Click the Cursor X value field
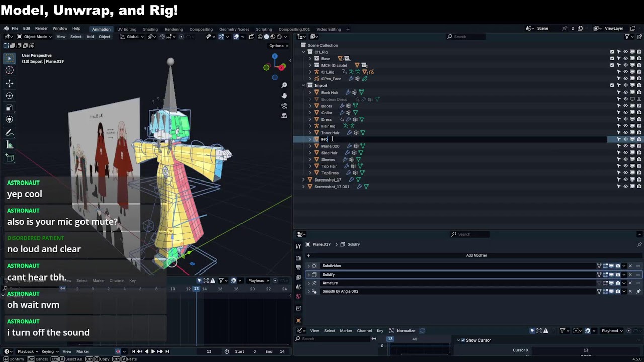644x362 pixels. 586,350
